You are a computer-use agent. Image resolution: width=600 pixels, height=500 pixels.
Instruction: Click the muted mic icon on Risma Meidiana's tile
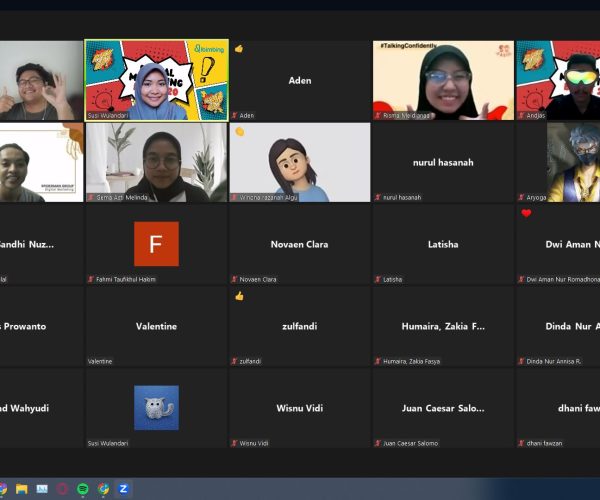pos(378,115)
